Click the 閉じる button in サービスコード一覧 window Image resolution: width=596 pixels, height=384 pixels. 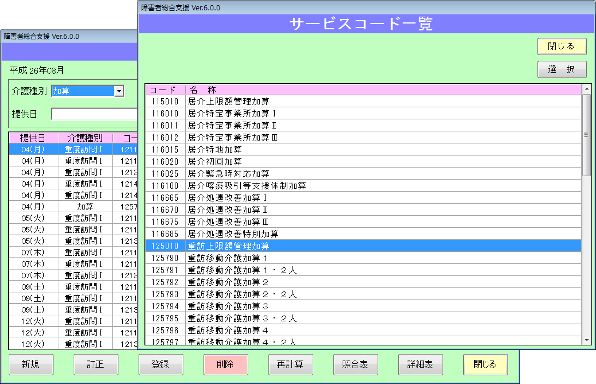(561, 46)
